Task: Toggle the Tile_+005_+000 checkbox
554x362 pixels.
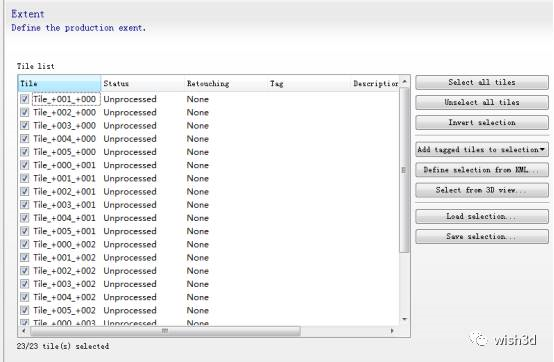Action: point(24,152)
